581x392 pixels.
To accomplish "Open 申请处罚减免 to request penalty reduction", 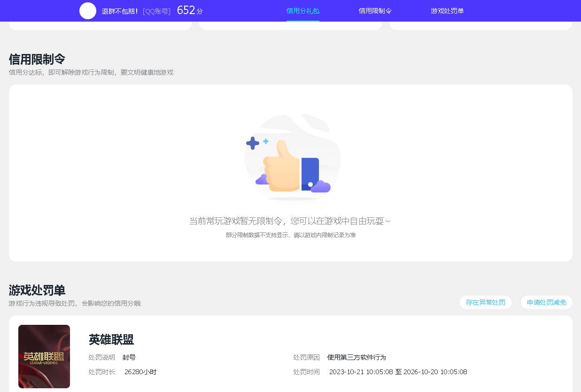I will [546, 302].
